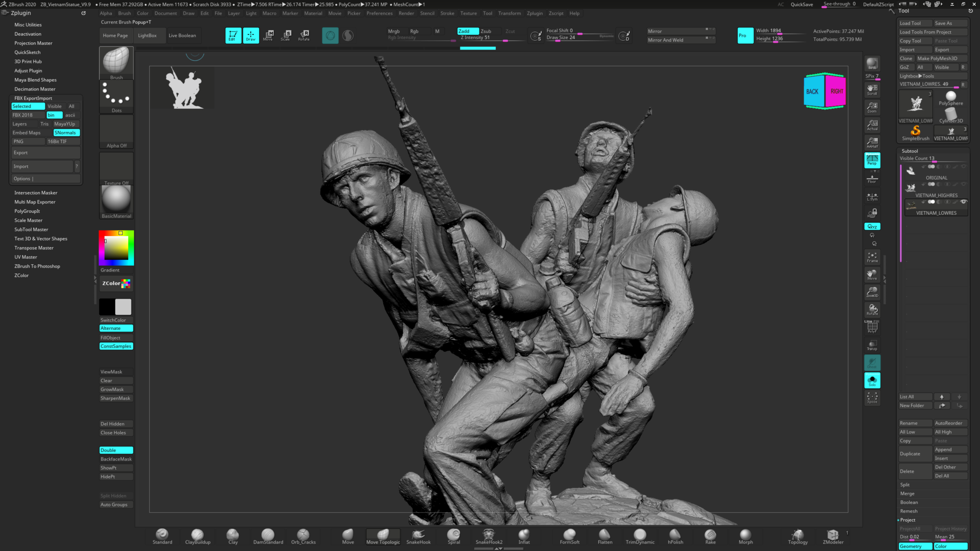This screenshot has height=551, width=980.
Task: Select the ZModeler brush
Action: click(833, 536)
